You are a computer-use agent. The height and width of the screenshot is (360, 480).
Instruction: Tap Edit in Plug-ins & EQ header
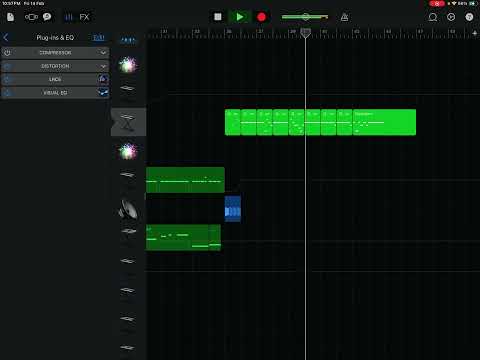99,37
